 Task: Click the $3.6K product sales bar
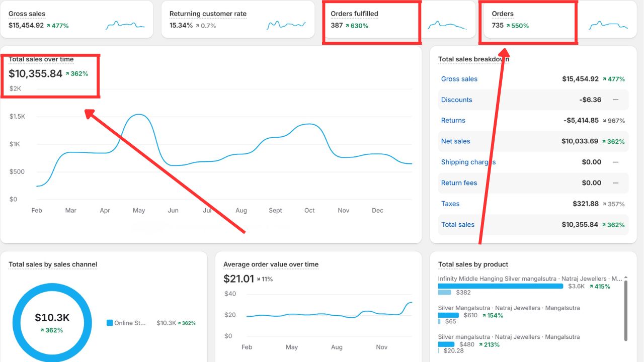[501, 286]
